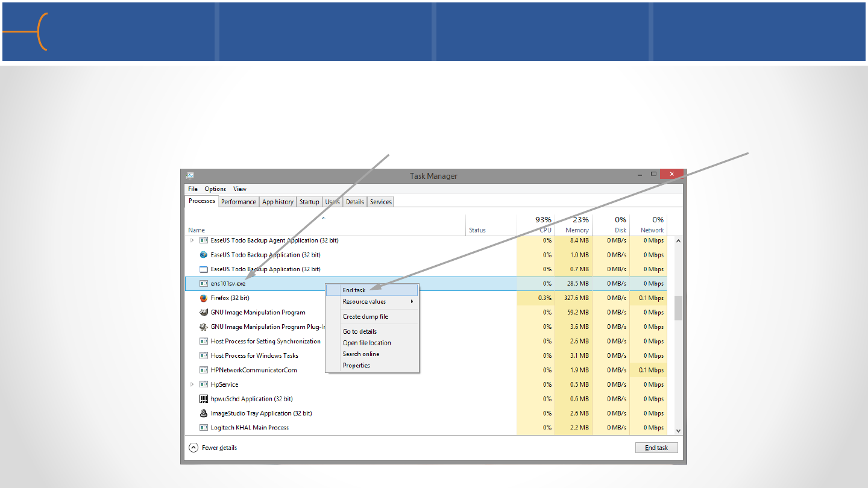Image resolution: width=868 pixels, height=488 pixels.
Task: Minimize the Task Manager window
Action: click(x=641, y=174)
